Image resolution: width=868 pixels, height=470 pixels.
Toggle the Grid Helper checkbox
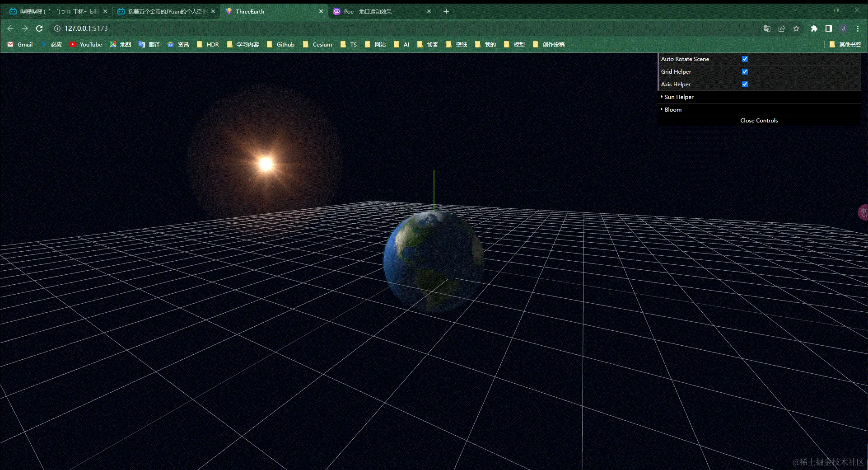745,71
